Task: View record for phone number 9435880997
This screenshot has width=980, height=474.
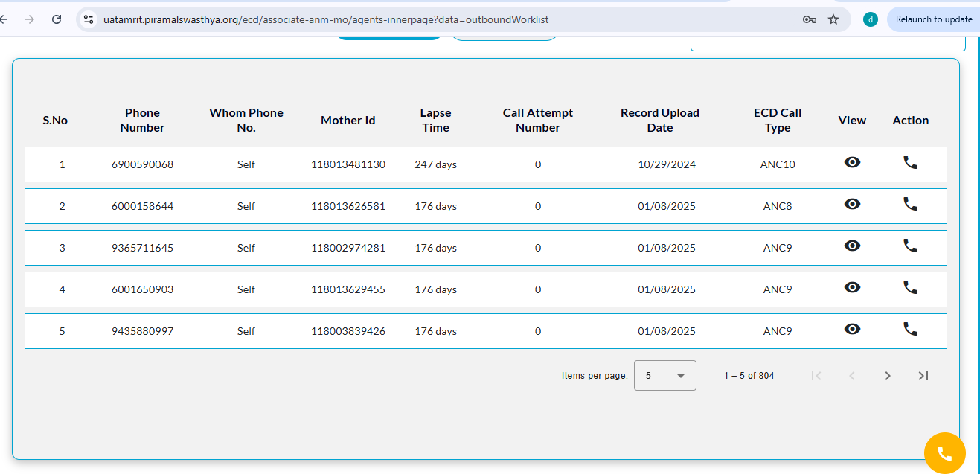Action: coord(852,329)
